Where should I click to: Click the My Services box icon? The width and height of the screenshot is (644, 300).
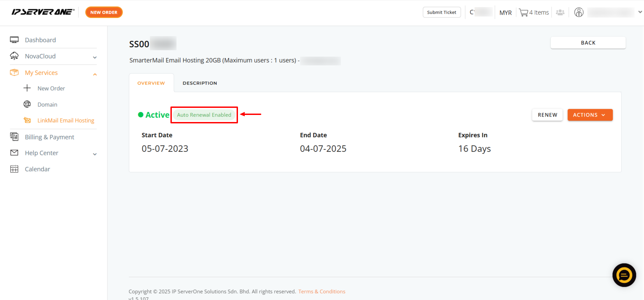[14, 72]
